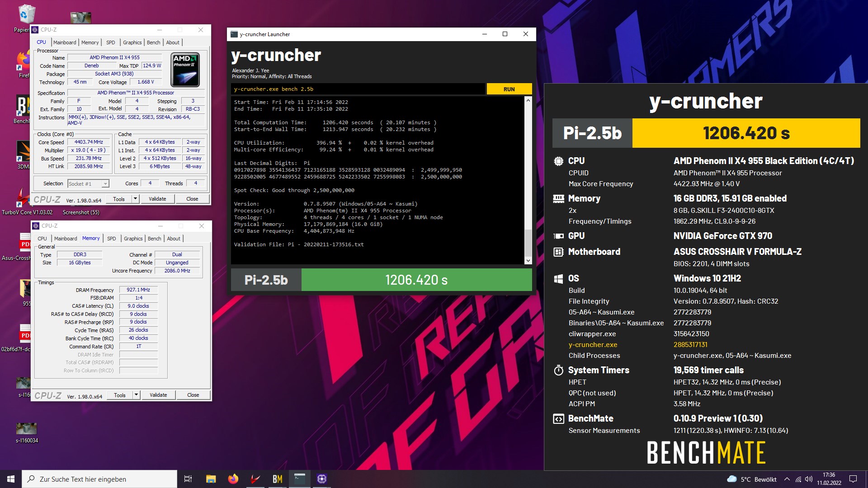Viewport: 868px width, 488px height.
Task: Switch to the y-cruncher console taskbar icon
Action: click(300, 479)
